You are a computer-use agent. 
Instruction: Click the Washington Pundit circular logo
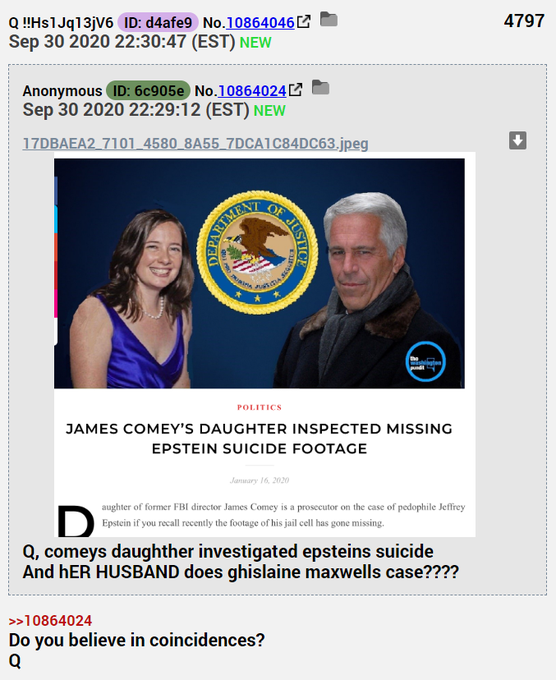(425, 362)
